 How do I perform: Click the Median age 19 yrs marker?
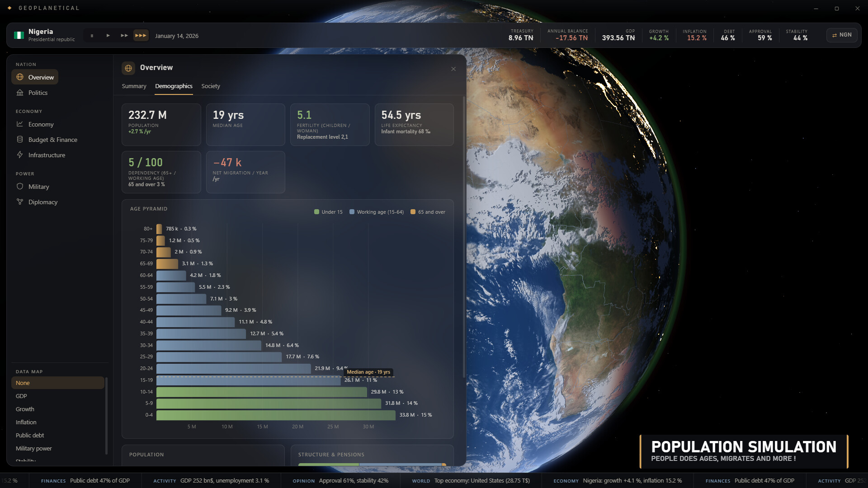[x=368, y=372]
